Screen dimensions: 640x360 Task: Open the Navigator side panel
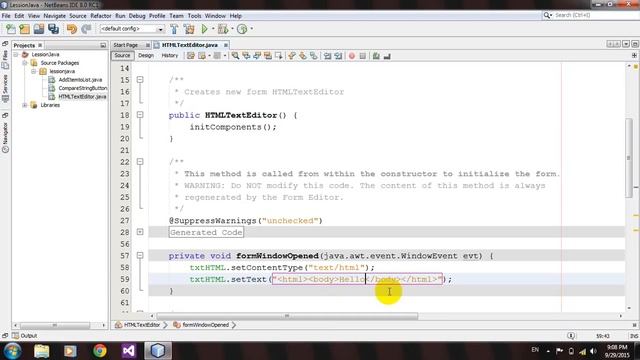5,137
